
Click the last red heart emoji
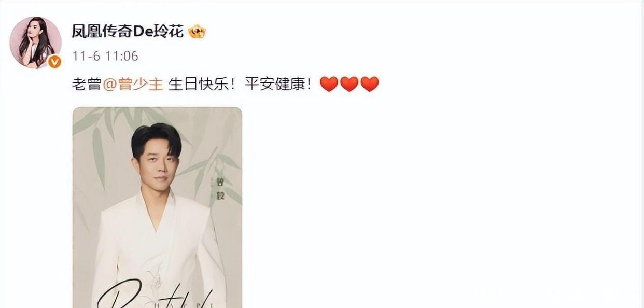(x=369, y=84)
